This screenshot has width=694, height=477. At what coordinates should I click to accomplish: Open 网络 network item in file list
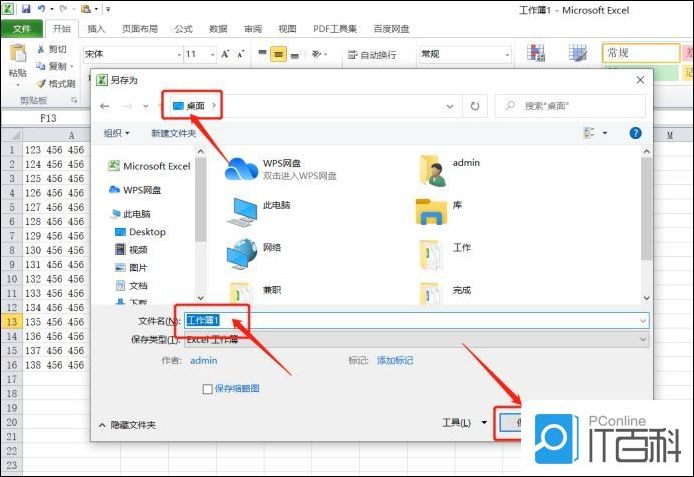coord(242,254)
